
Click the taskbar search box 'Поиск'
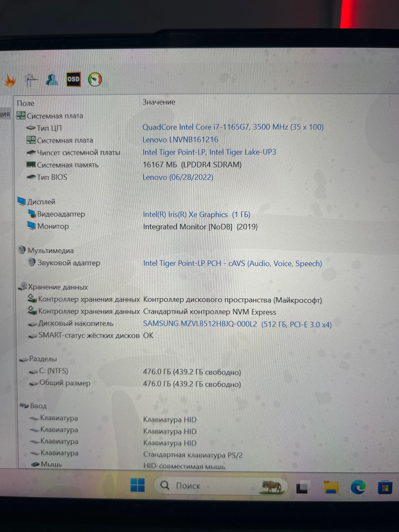coord(221,485)
